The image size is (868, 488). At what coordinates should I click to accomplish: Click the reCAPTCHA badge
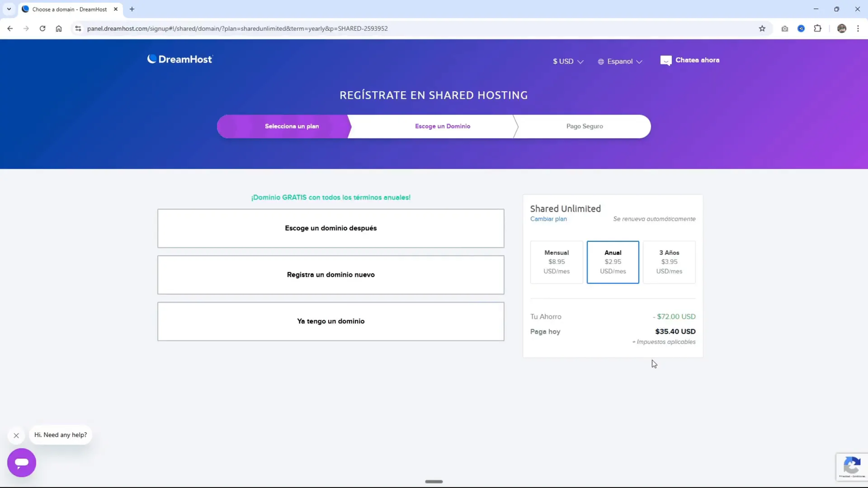(x=852, y=466)
